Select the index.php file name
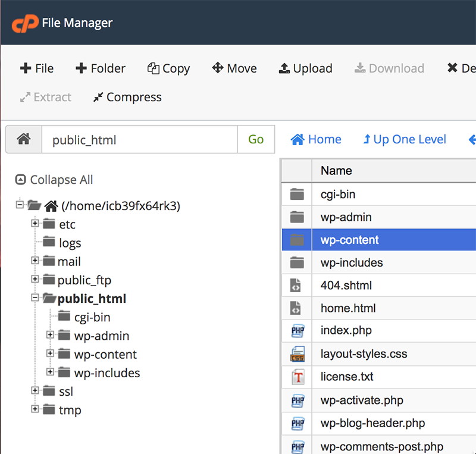Image resolution: width=476 pixels, height=454 pixels. tap(346, 330)
